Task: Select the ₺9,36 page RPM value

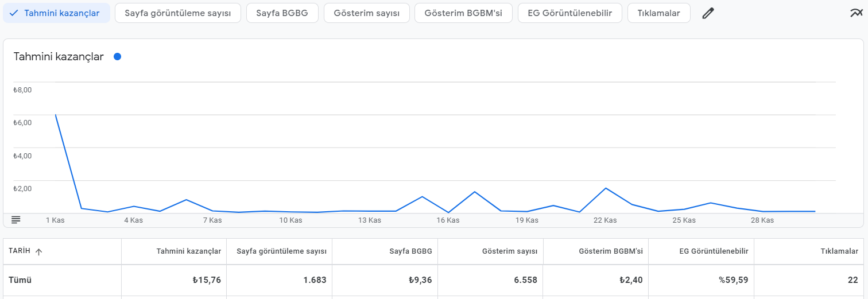Action: coord(420,280)
